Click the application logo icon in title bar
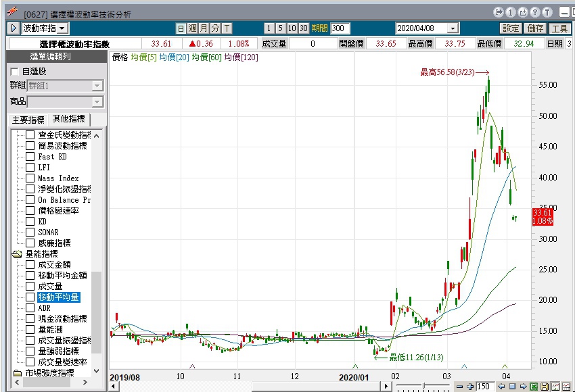Screen dimensions: 575x392 13,11
